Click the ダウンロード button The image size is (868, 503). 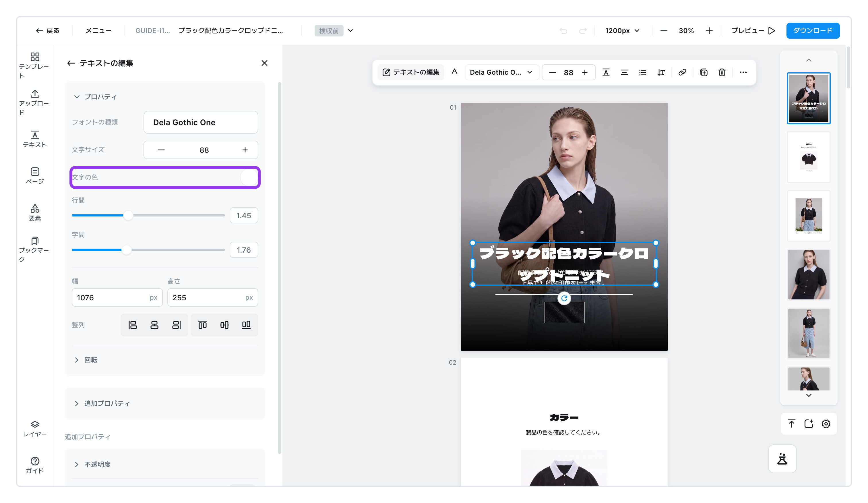[813, 31]
